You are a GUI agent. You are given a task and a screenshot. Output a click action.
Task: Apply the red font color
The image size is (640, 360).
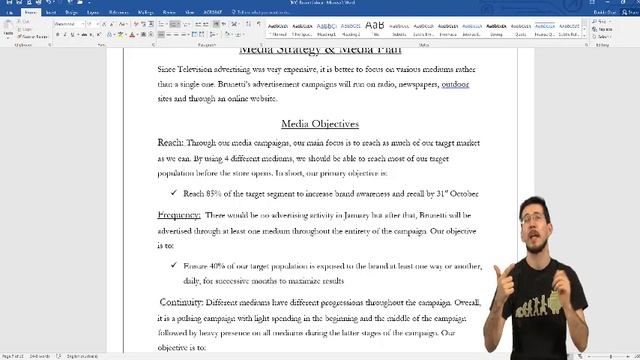pyautogui.click(x=132, y=35)
